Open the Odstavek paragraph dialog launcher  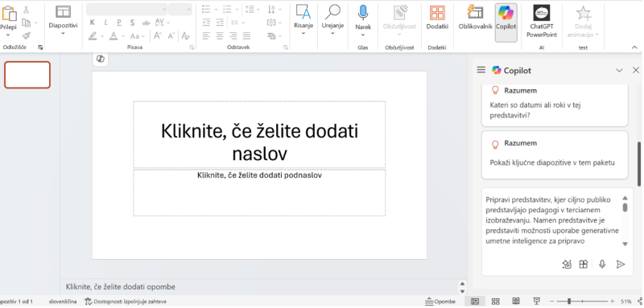point(286,47)
